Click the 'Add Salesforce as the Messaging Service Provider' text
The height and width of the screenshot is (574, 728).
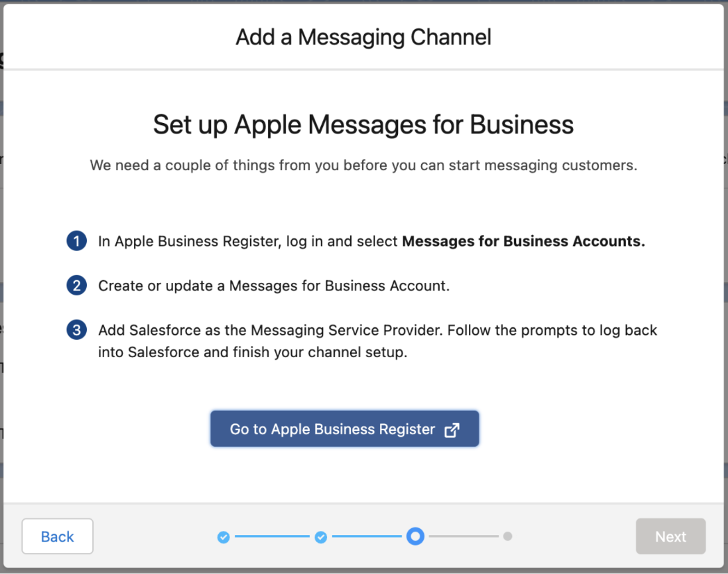point(270,330)
